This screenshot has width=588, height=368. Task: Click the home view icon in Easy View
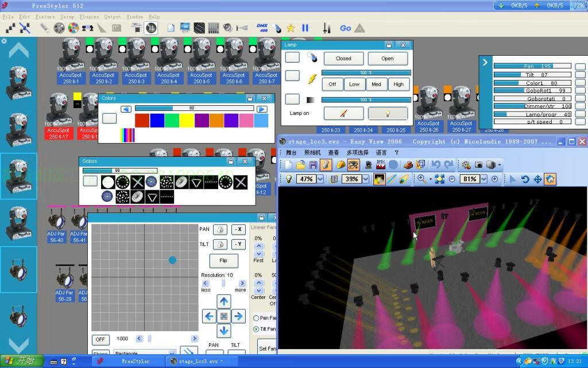[x=550, y=179]
